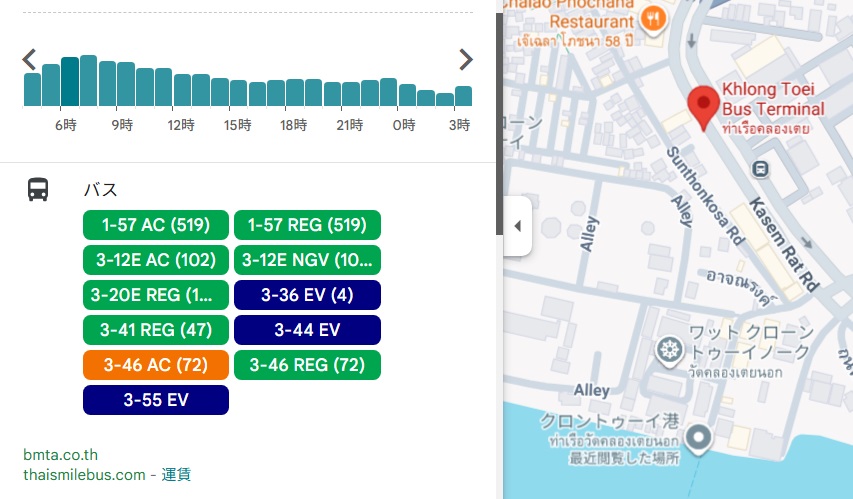Screen dimensions: 853x499
Task: Choose the 3-36 EV (4) bus route
Action: [x=307, y=295]
